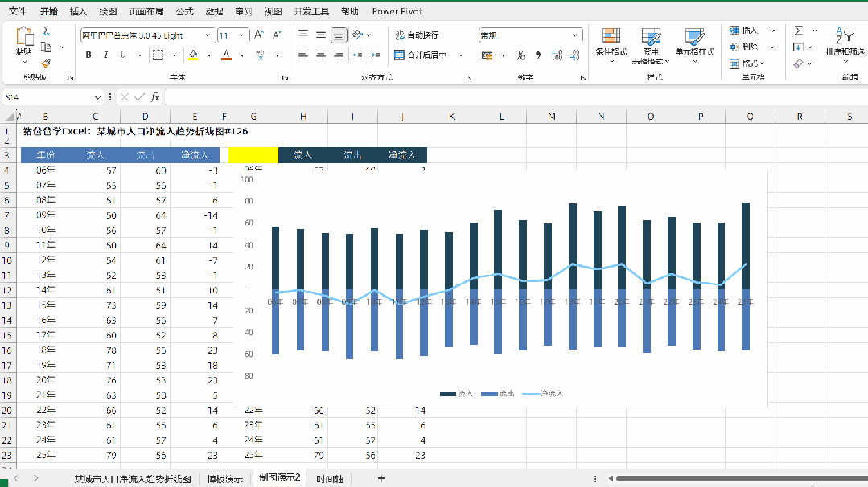Apply the yellow fill color bucket
The height and width of the screenshot is (487, 868).
point(193,55)
